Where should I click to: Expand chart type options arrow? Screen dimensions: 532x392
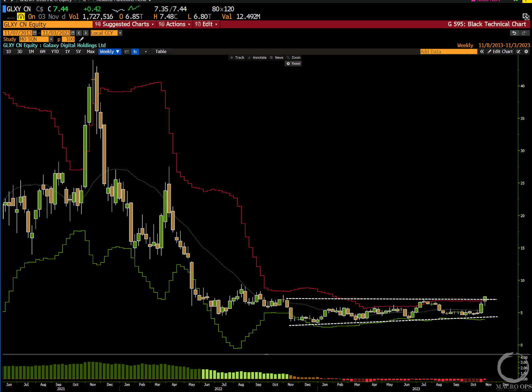(x=146, y=51)
